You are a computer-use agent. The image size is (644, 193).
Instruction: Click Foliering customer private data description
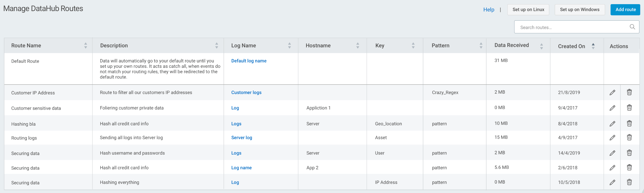pyautogui.click(x=132, y=108)
